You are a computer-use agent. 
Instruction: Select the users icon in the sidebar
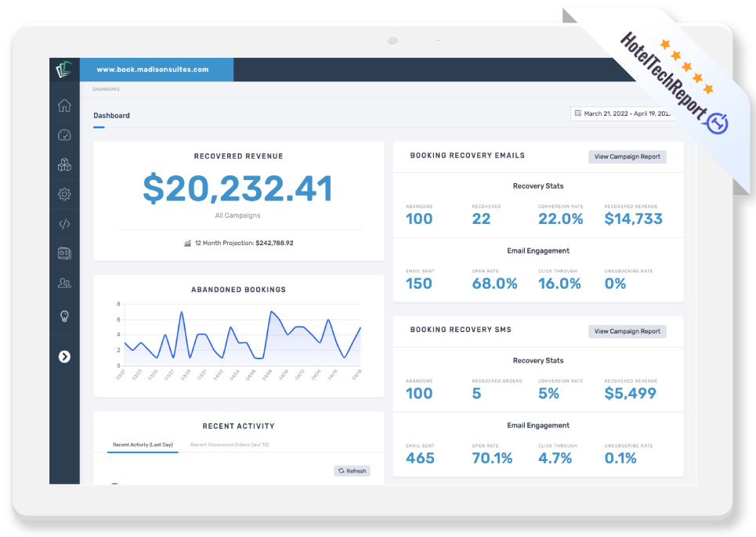[x=64, y=283]
